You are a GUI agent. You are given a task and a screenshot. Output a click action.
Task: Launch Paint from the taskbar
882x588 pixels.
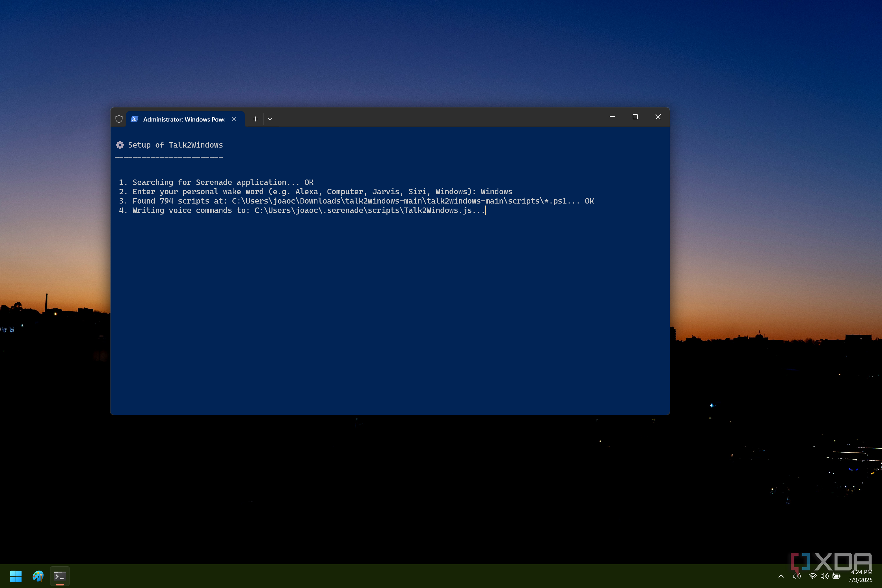click(38, 576)
